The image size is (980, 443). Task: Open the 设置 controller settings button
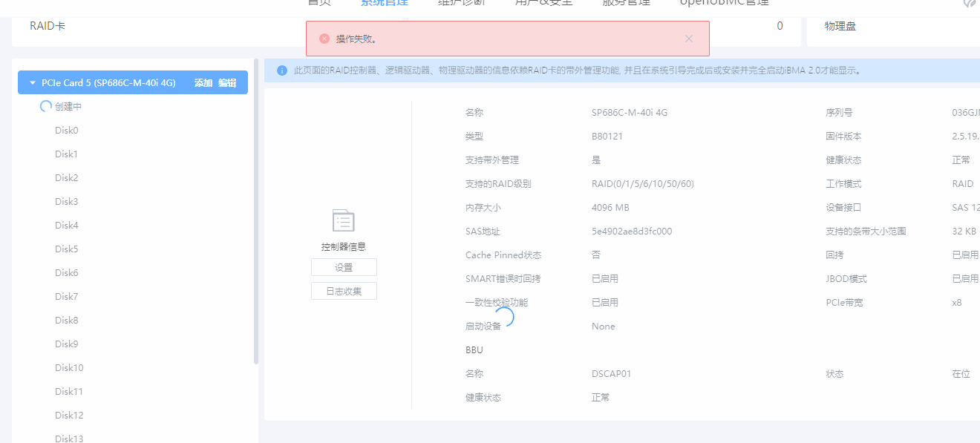pyautogui.click(x=344, y=267)
